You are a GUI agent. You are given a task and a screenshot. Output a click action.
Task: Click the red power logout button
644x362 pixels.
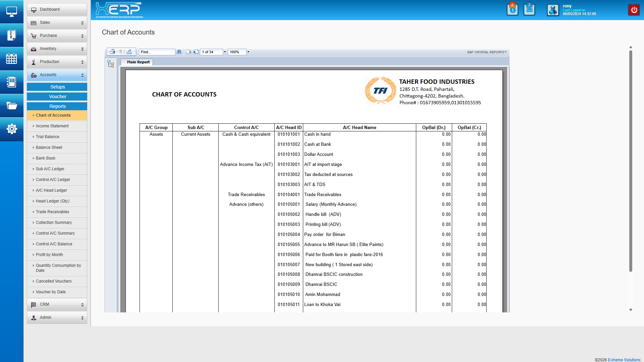coord(634,10)
